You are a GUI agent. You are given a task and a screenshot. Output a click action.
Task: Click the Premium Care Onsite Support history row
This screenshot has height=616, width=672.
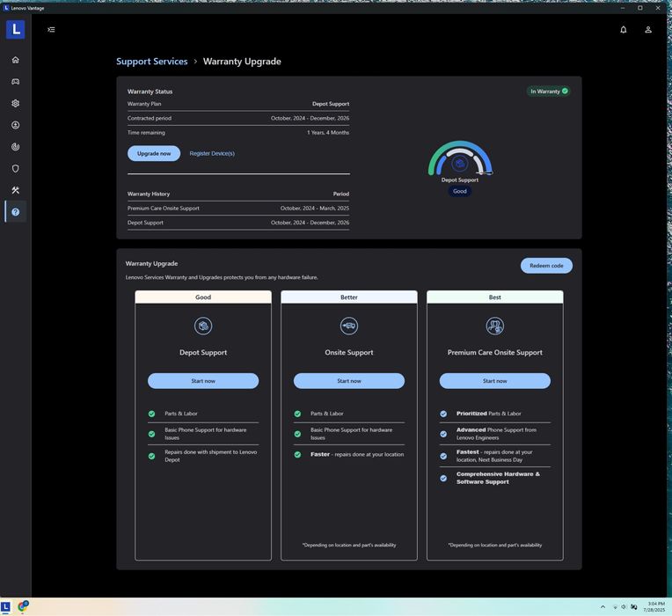pyautogui.click(x=238, y=209)
